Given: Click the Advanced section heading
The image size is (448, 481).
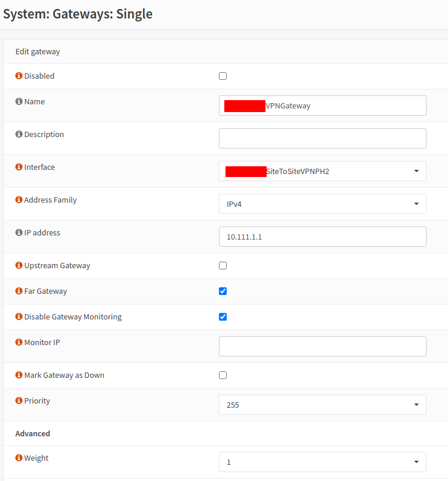Looking at the screenshot, I should (33, 433).
